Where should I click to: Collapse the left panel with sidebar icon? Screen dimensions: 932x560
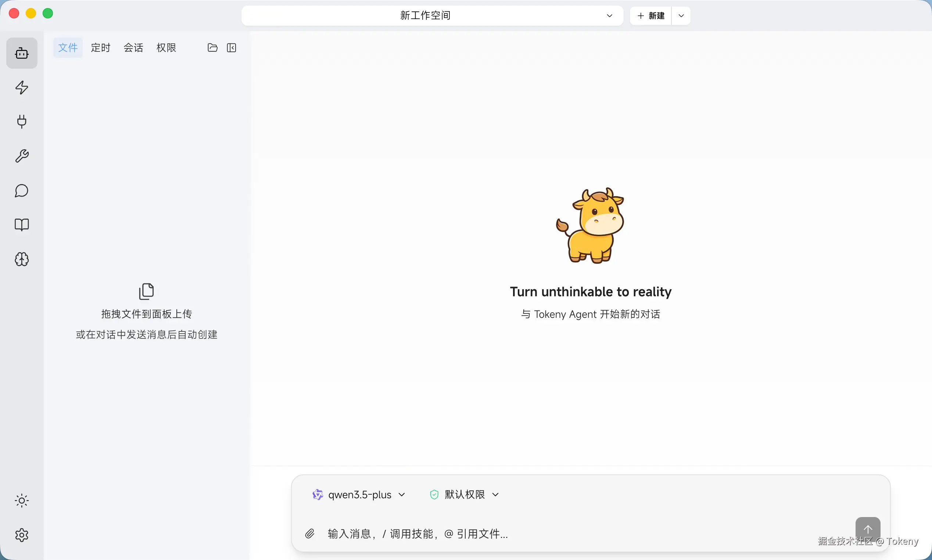231,47
